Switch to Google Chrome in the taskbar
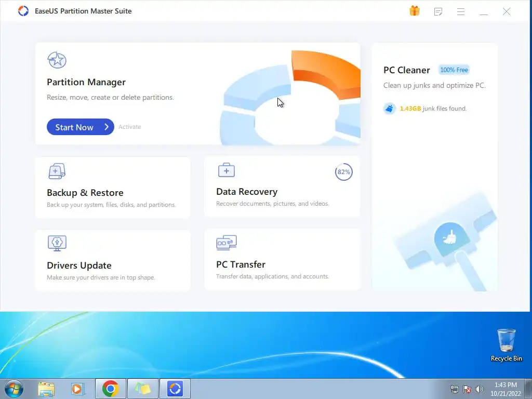This screenshot has height=399, width=532. coord(110,389)
